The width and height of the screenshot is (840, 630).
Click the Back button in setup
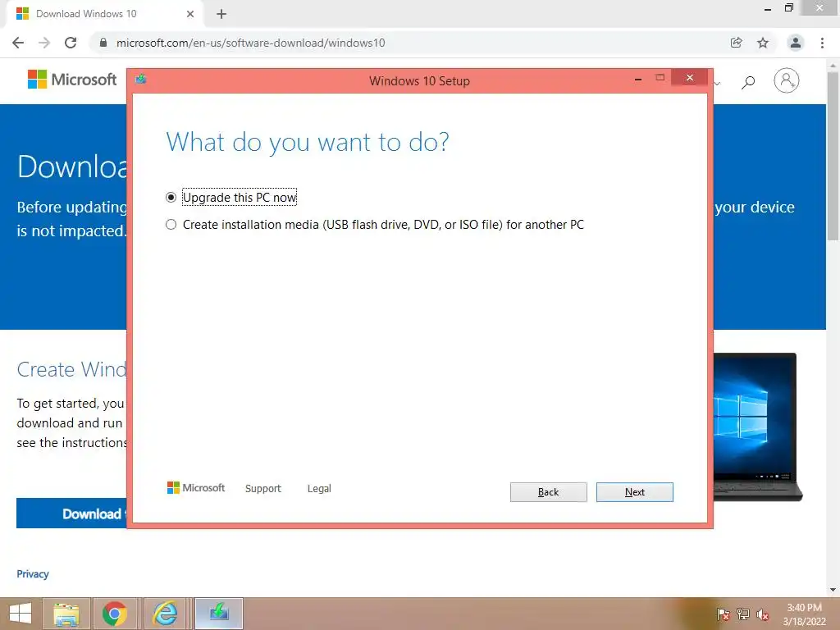548,492
